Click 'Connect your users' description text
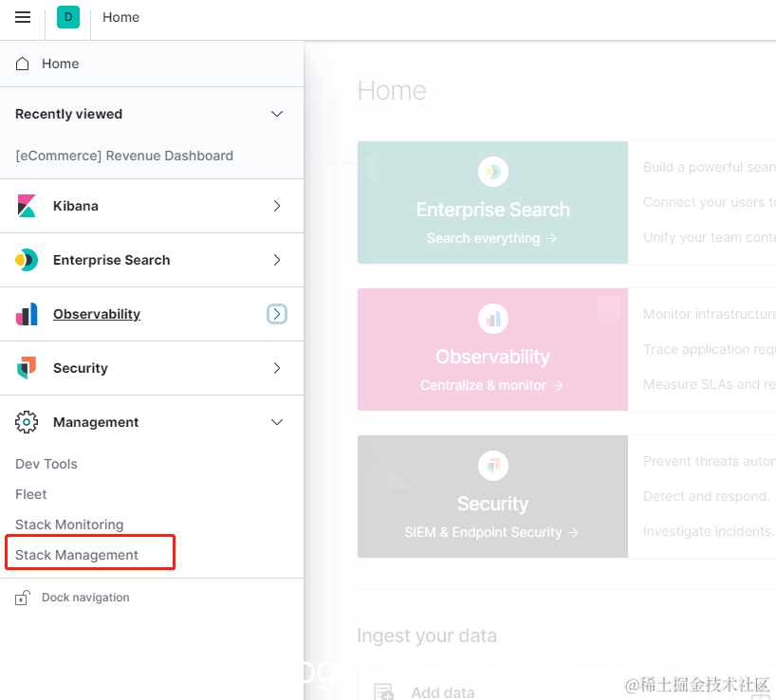The width and height of the screenshot is (776, 700). [710, 202]
